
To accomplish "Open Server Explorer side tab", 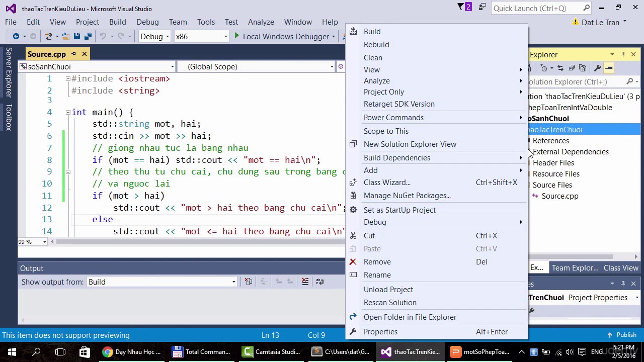I will [9, 72].
